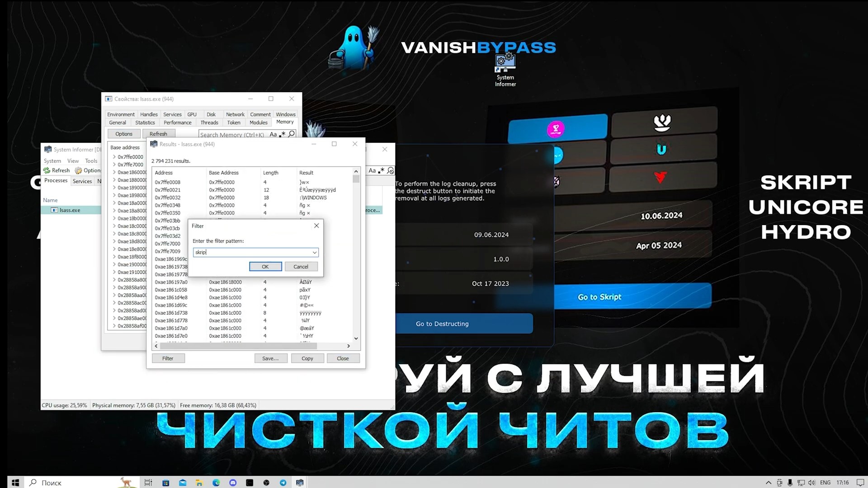Click the Search Memory magnifier icon
Viewport: 868px width, 488px height.
pos(292,134)
